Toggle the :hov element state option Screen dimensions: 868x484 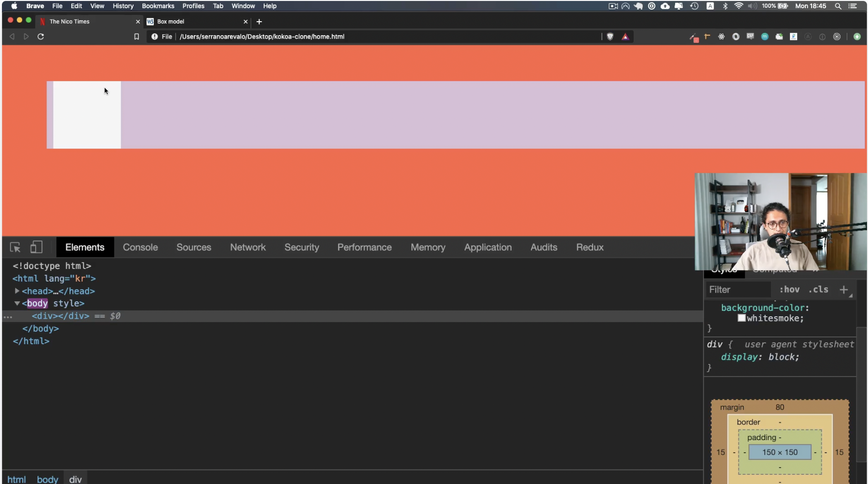click(789, 290)
